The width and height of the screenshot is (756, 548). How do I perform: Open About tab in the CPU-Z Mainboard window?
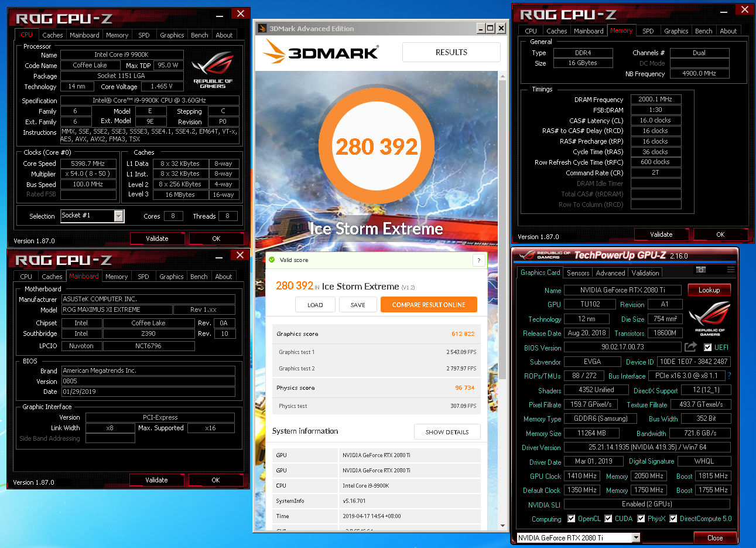tap(224, 277)
